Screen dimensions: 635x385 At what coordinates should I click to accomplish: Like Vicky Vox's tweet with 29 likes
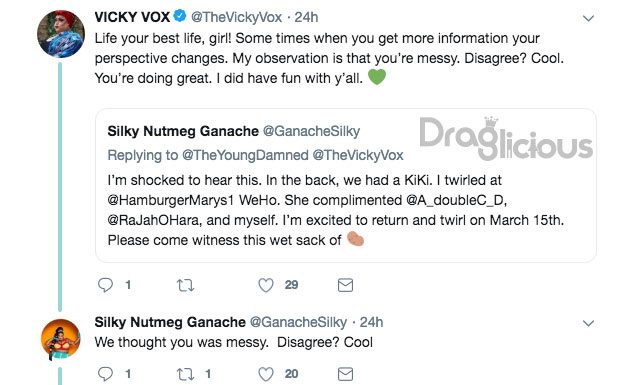point(266,285)
